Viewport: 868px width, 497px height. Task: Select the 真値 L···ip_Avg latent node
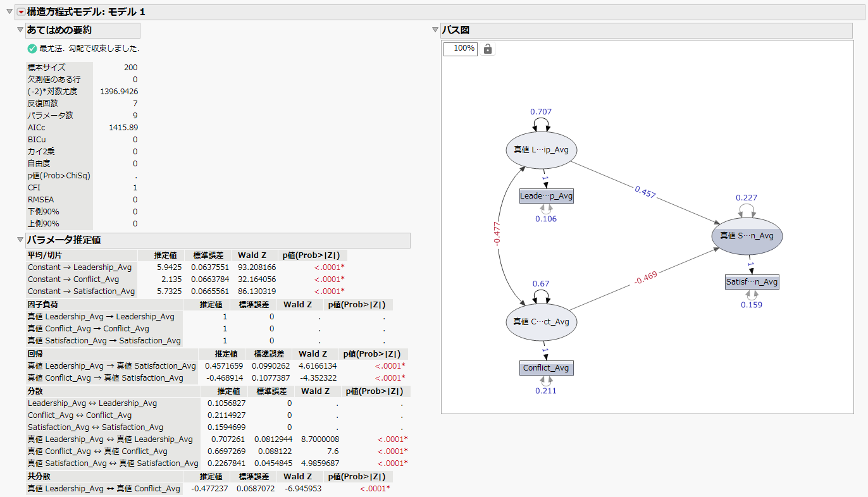click(541, 150)
